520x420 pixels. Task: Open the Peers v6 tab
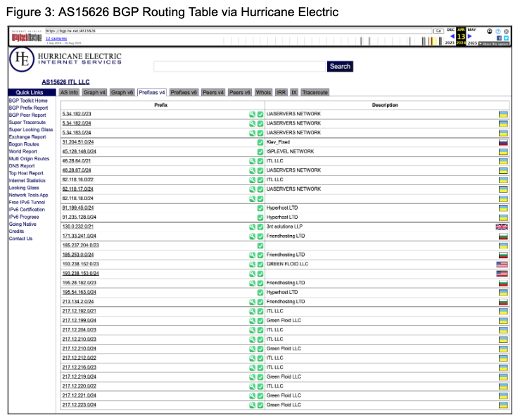coord(240,92)
